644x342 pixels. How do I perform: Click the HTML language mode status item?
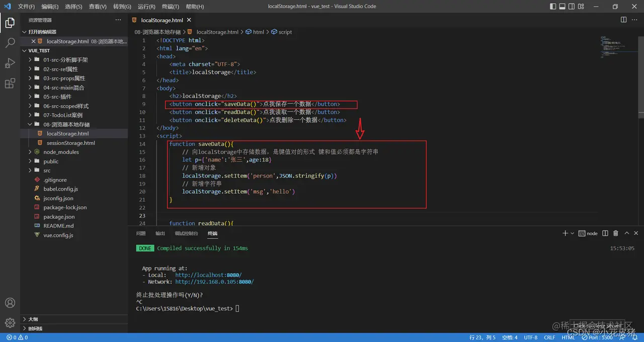click(568, 337)
